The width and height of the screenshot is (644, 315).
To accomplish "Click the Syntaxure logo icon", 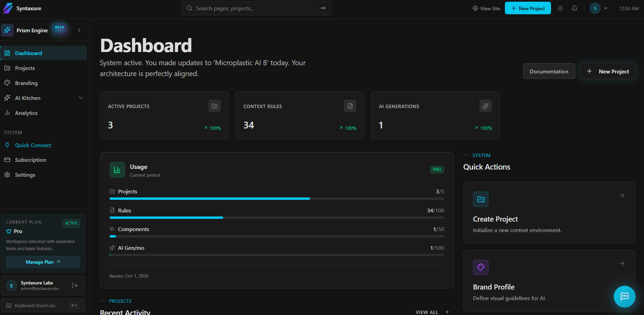I will click(7, 8).
